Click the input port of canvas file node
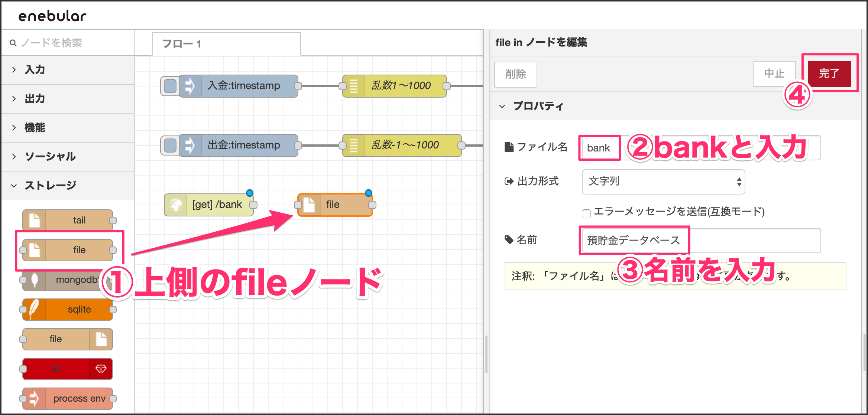Viewport: 868px width, 415px height. [x=298, y=205]
